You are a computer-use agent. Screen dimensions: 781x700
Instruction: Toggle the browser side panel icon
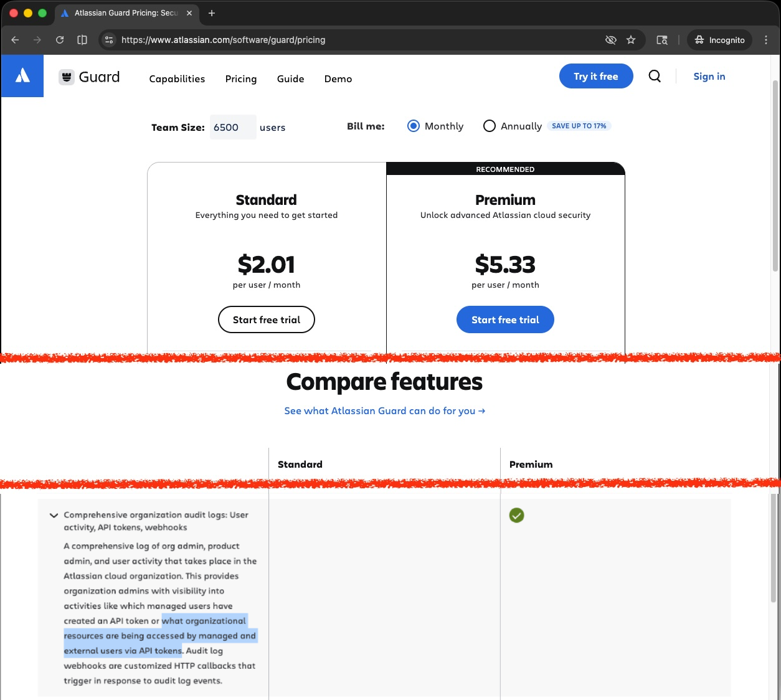[82, 40]
